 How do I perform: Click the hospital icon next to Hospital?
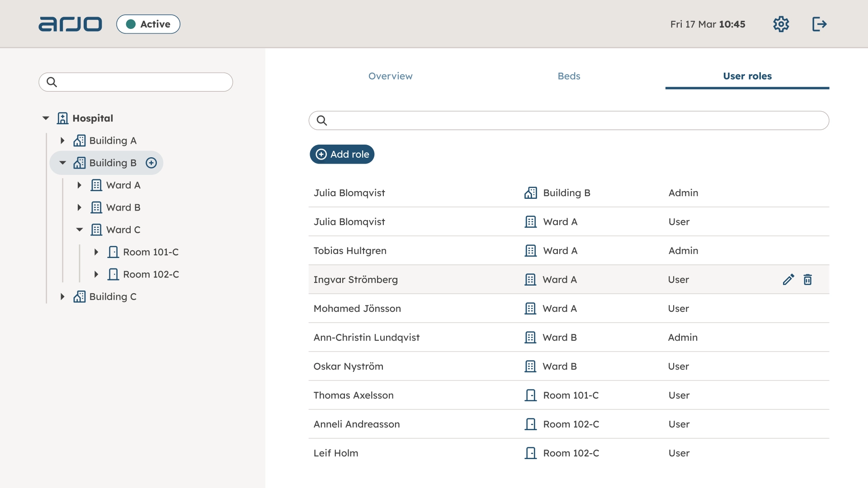[x=62, y=118]
